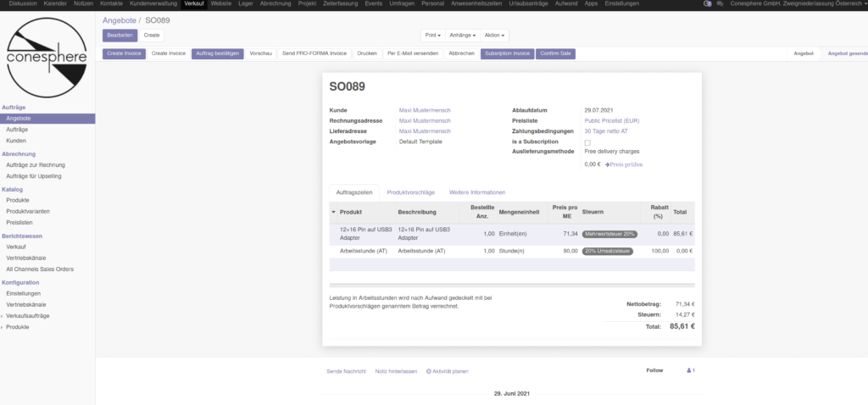Open the Apps menu
The width and height of the screenshot is (868, 405).
[591, 3]
